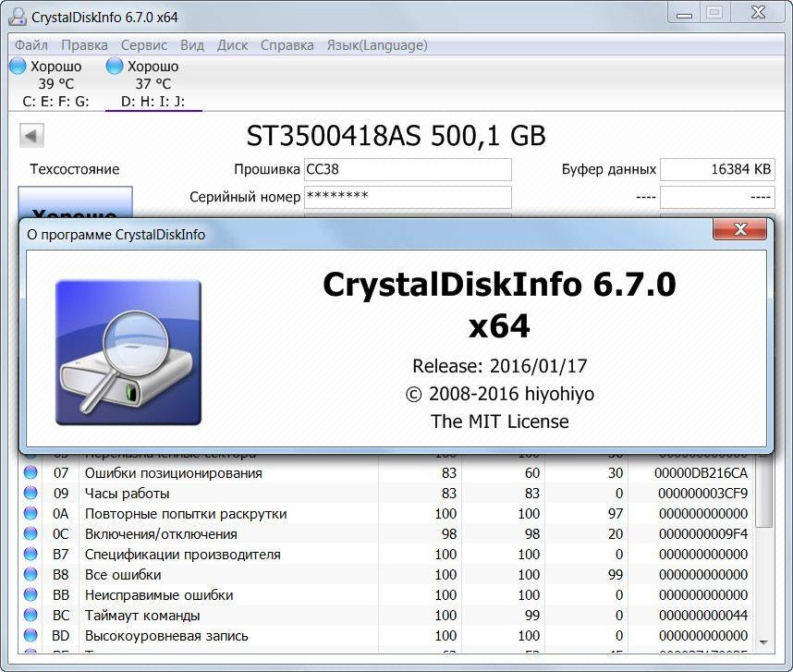Select the Часы работы attribute row
Screen dimensions: 793x672
[386, 493]
